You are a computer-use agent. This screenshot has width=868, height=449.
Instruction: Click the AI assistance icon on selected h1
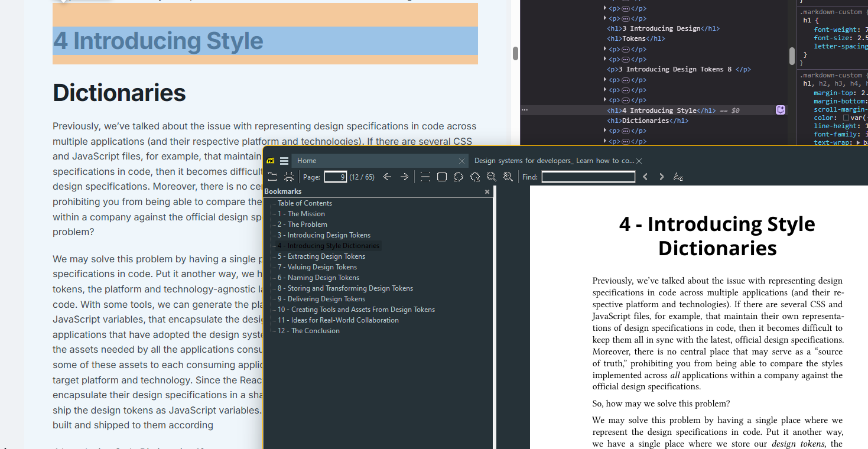(x=781, y=110)
